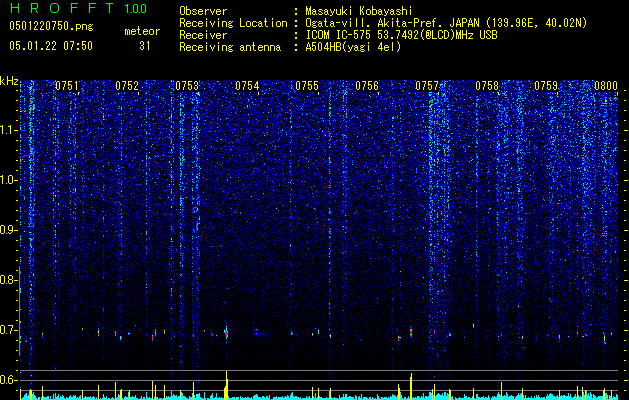Select the version number 1.0.0
The image size is (629, 400).
coord(135,8)
